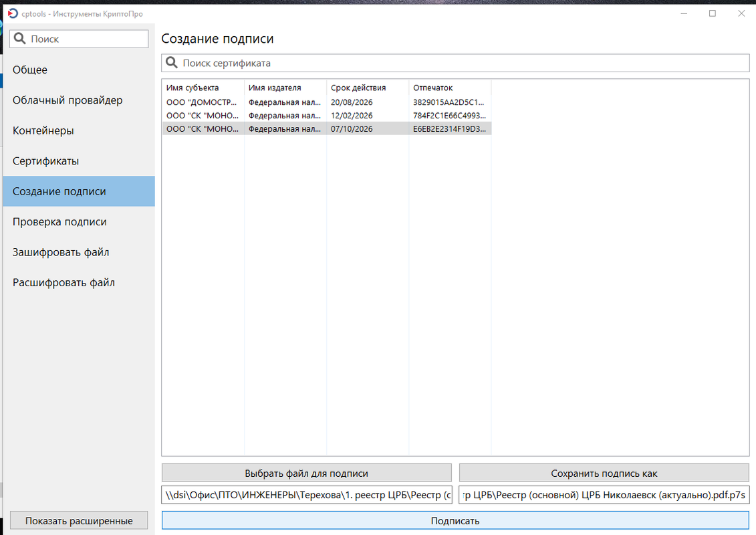Select certificate expiring 07/10/2026

coord(326,129)
